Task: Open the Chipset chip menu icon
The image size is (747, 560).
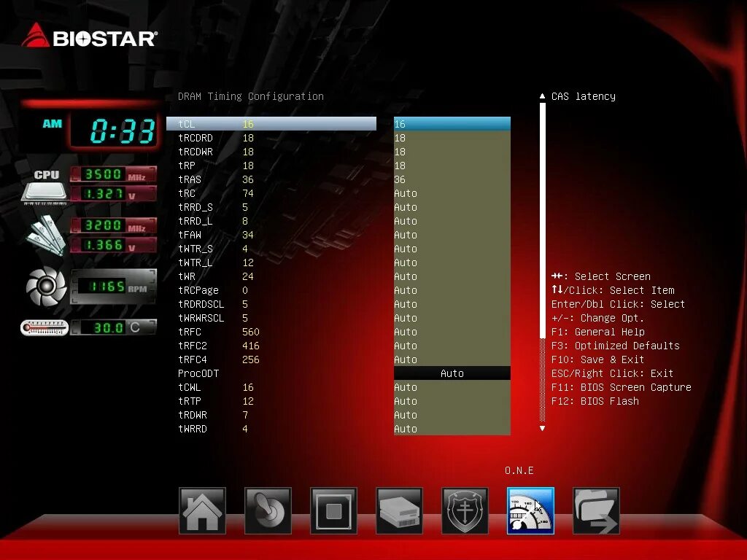Action: 333,511
